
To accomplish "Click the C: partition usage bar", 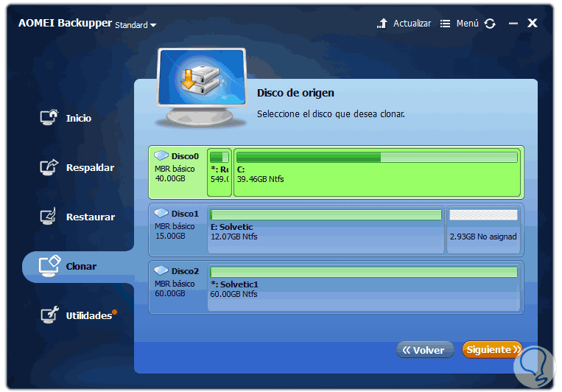I will click(376, 157).
